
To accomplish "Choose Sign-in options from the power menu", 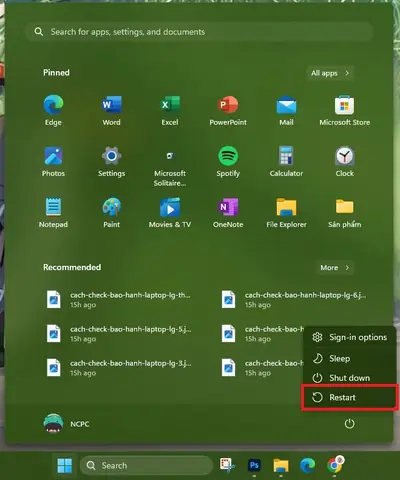I will tap(349, 337).
